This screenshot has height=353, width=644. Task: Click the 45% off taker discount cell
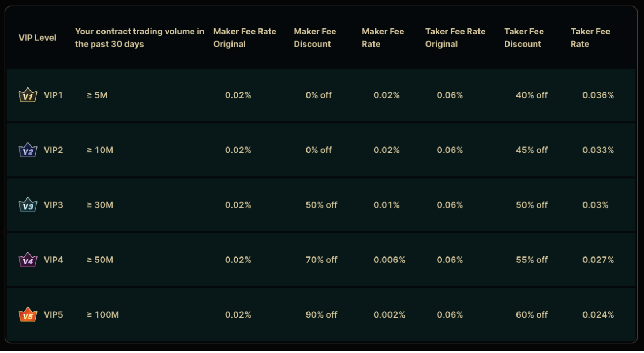coord(532,150)
